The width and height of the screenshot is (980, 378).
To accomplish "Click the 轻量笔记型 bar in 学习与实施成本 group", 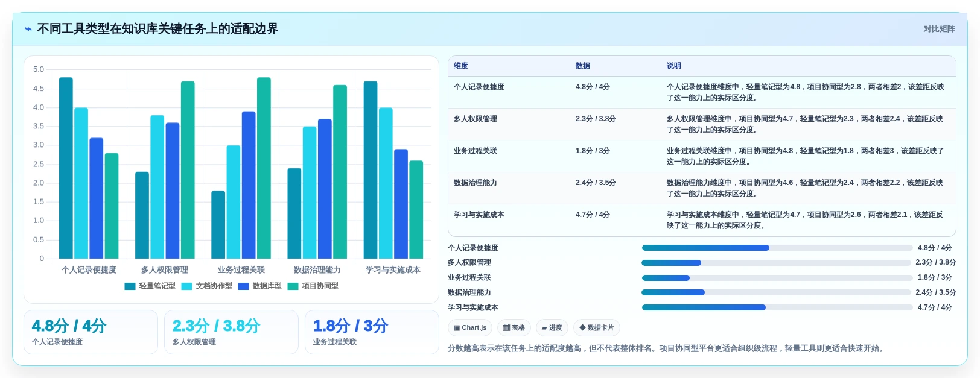I will 371,170.
